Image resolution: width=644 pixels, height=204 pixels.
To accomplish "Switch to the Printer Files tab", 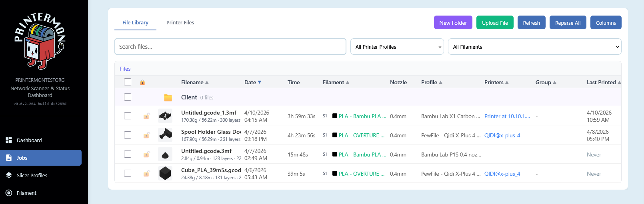I will click(x=180, y=23).
